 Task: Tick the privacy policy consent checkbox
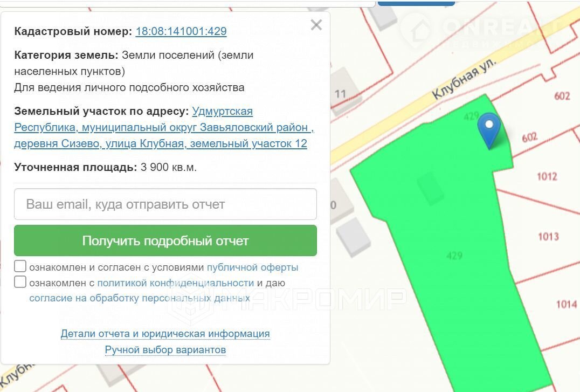tap(20, 282)
